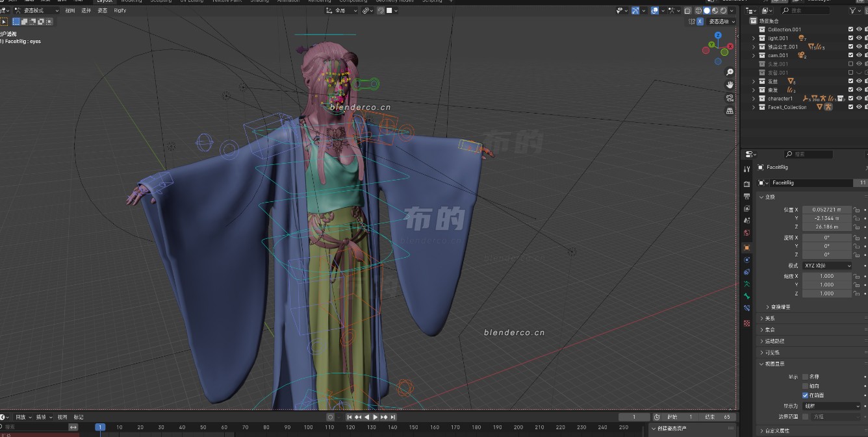Open the Scene properties tab icon

(x=747, y=221)
